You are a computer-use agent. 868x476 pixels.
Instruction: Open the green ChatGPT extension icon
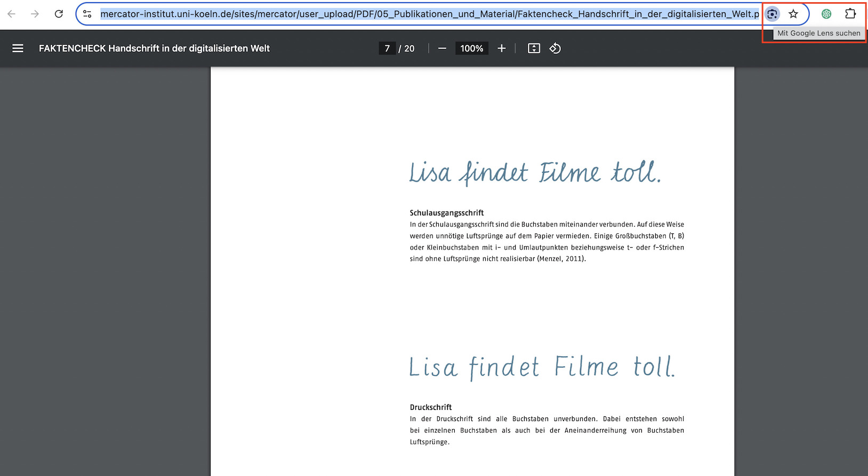(x=826, y=14)
